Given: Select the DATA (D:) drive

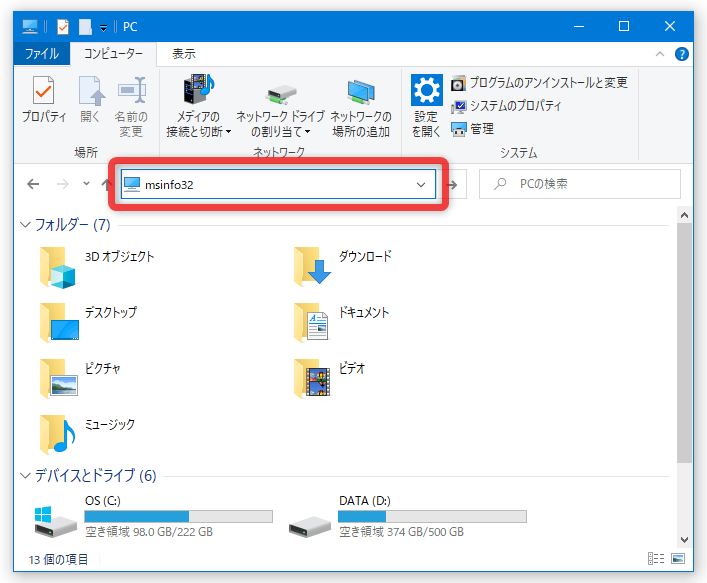Looking at the screenshot, I should coord(407,517).
